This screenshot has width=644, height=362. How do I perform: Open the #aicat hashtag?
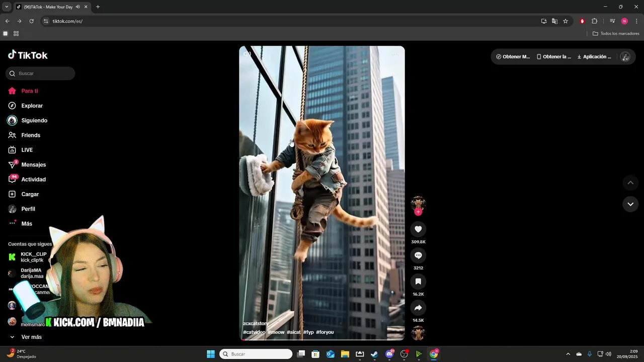[294, 332]
